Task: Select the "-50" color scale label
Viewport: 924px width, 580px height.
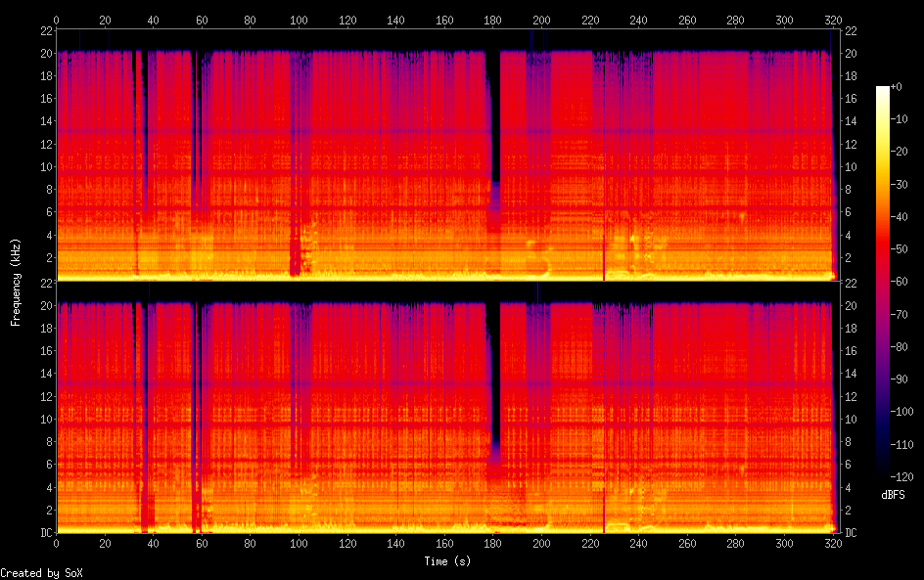Action: click(x=900, y=249)
